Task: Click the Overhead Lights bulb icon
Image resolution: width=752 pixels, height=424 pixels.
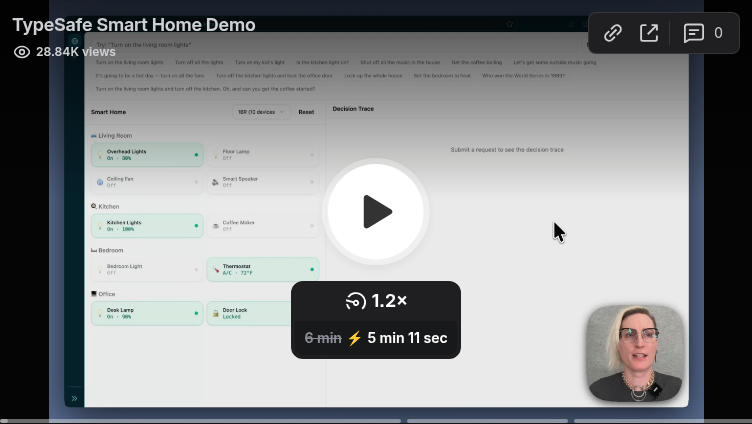Action: click(x=100, y=154)
